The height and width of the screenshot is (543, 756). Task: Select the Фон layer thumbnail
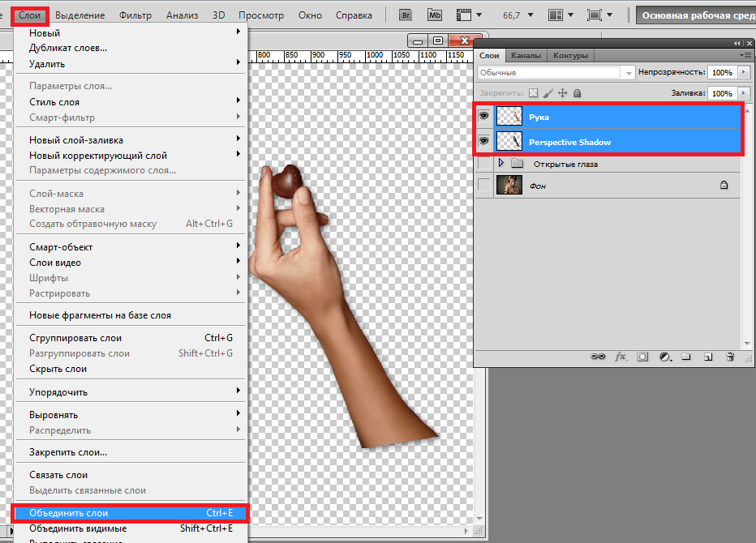(x=509, y=185)
